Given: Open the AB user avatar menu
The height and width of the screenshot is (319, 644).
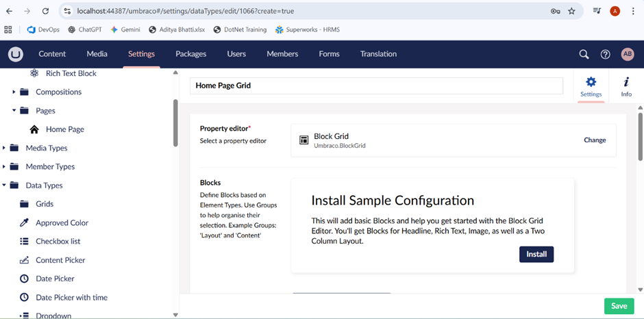Looking at the screenshot, I should click(x=627, y=54).
